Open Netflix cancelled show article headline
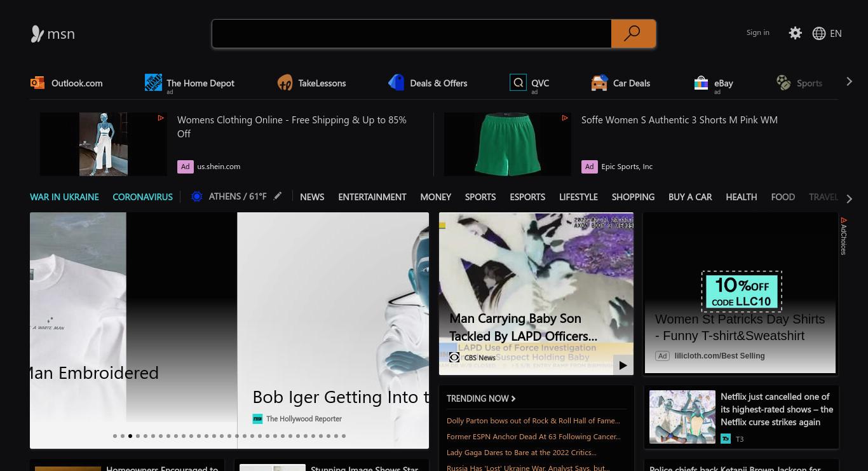868x471 pixels. (776, 409)
